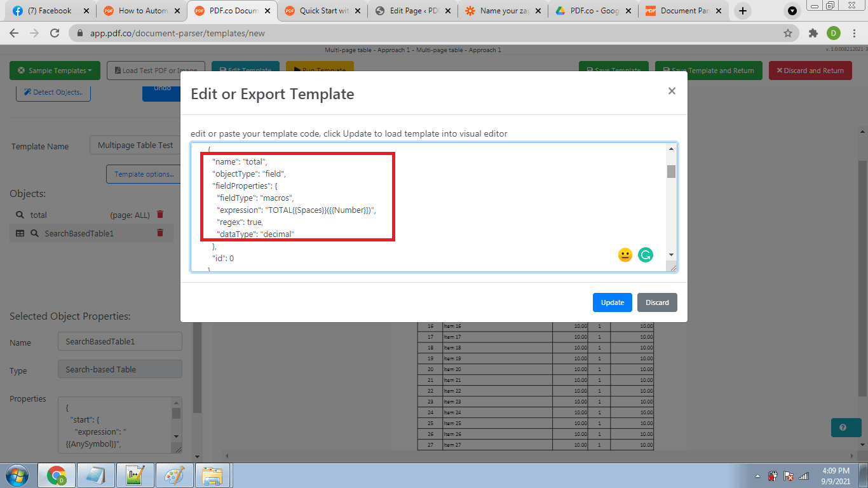
Task: Open the Windows Start menu
Action: pos(17,475)
